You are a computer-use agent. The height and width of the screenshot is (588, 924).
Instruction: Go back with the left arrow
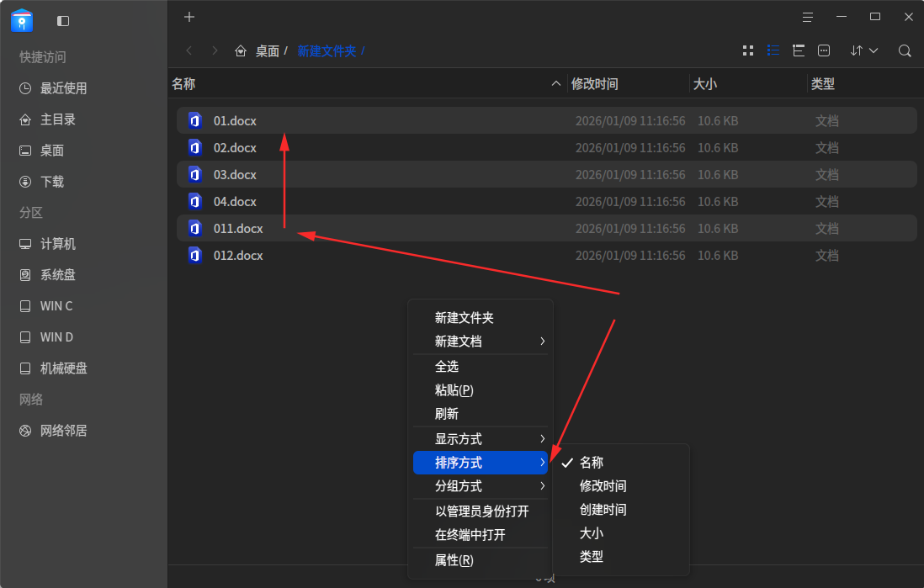[189, 50]
